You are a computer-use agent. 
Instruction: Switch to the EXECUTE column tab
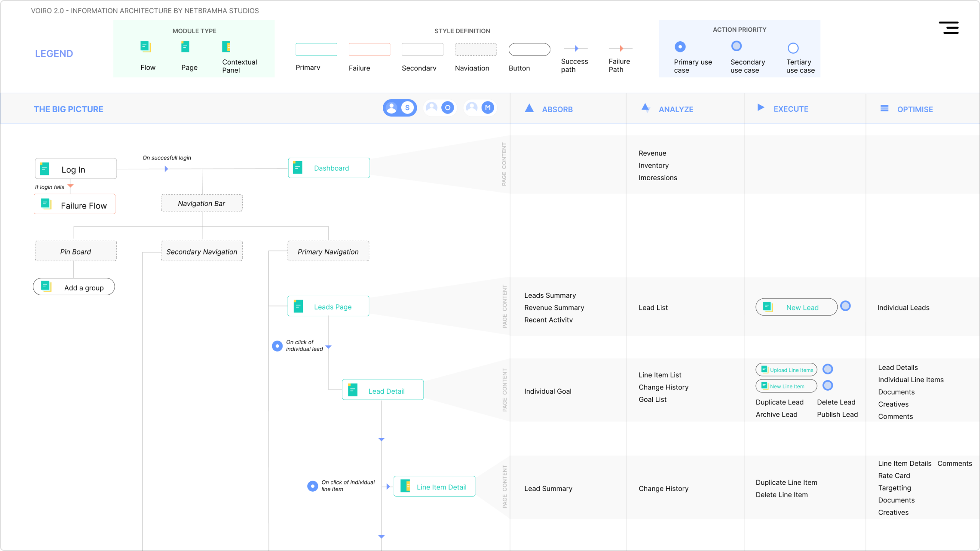[791, 109]
